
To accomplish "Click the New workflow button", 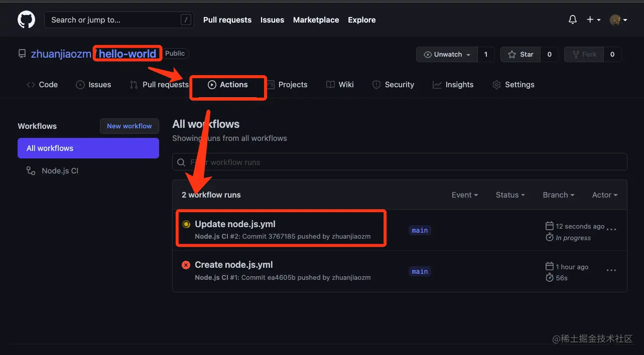I will point(129,126).
